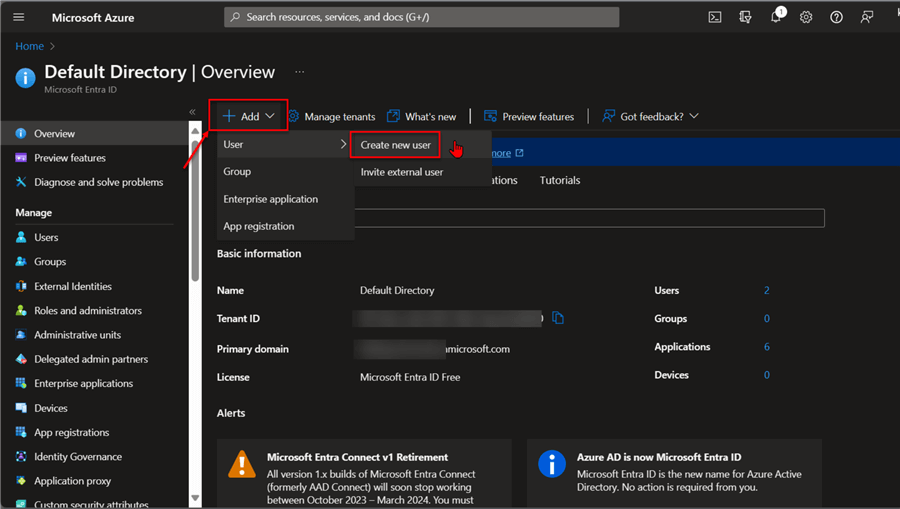Open Users in the Manage sidebar

(x=46, y=237)
